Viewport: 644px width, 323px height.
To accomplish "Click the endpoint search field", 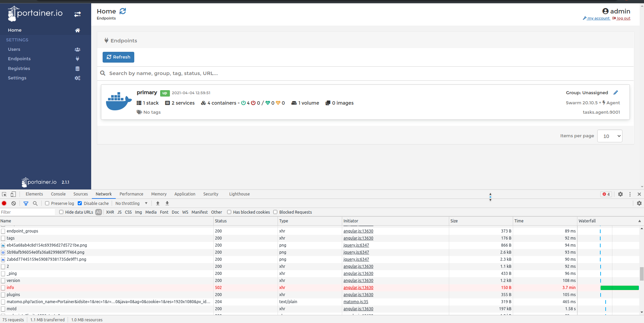I will point(236,73).
